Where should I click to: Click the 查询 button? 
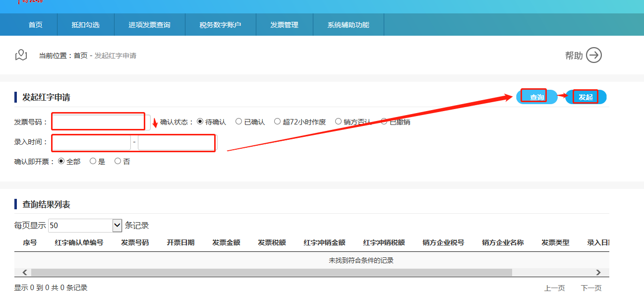tap(536, 97)
